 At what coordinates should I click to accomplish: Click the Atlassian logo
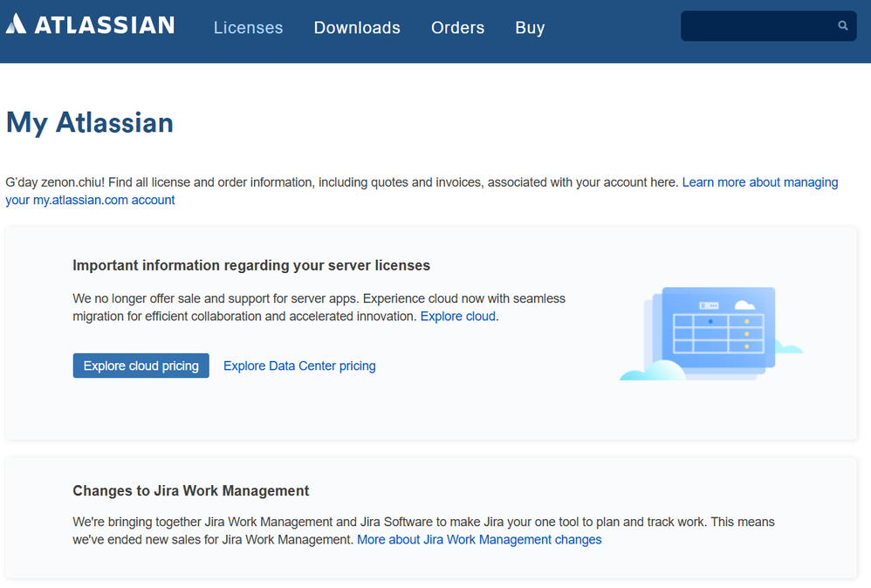coord(90,24)
